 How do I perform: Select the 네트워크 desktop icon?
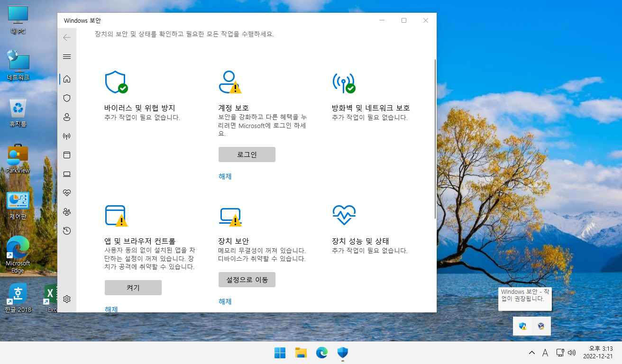pyautogui.click(x=18, y=65)
